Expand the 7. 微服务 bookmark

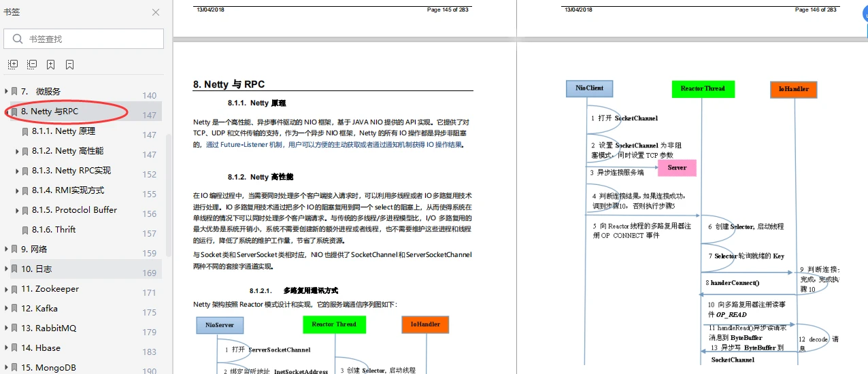point(6,91)
